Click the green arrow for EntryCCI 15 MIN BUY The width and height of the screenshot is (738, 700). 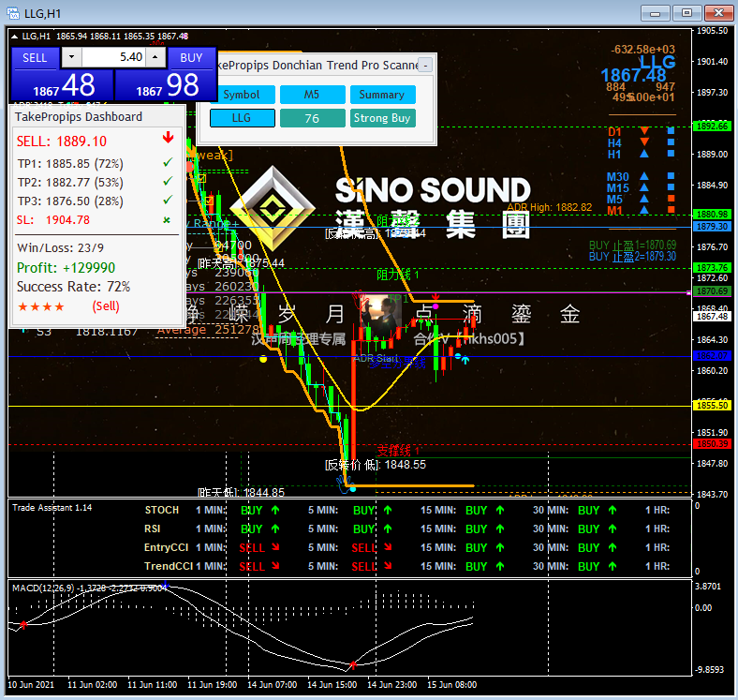[x=500, y=547]
